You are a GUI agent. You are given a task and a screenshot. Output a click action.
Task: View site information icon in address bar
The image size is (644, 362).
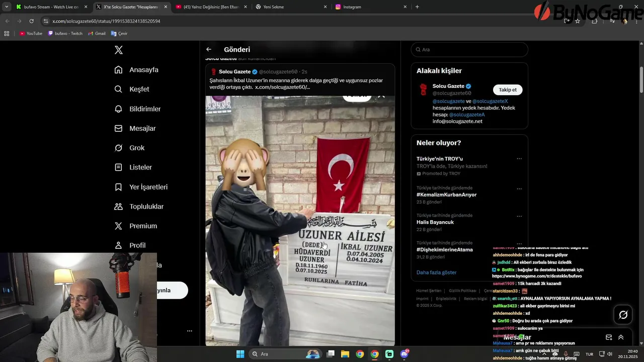click(46, 21)
